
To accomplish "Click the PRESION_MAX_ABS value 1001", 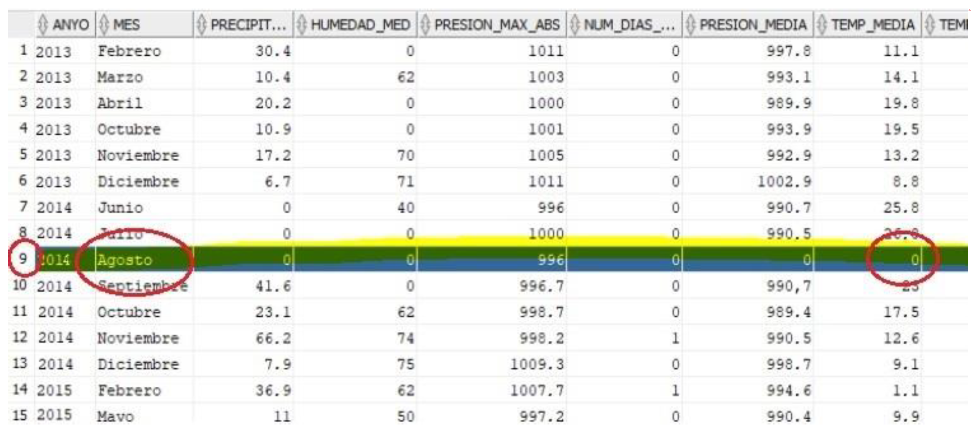I will coord(546,129).
